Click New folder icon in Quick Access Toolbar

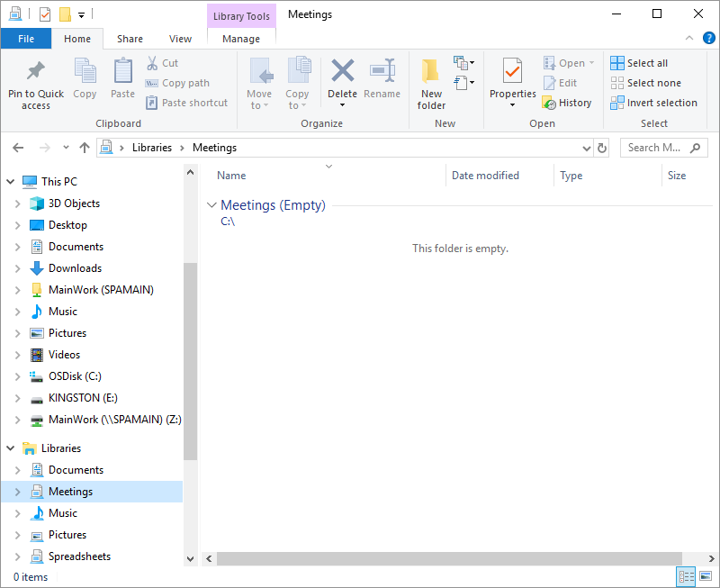click(x=65, y=14)
